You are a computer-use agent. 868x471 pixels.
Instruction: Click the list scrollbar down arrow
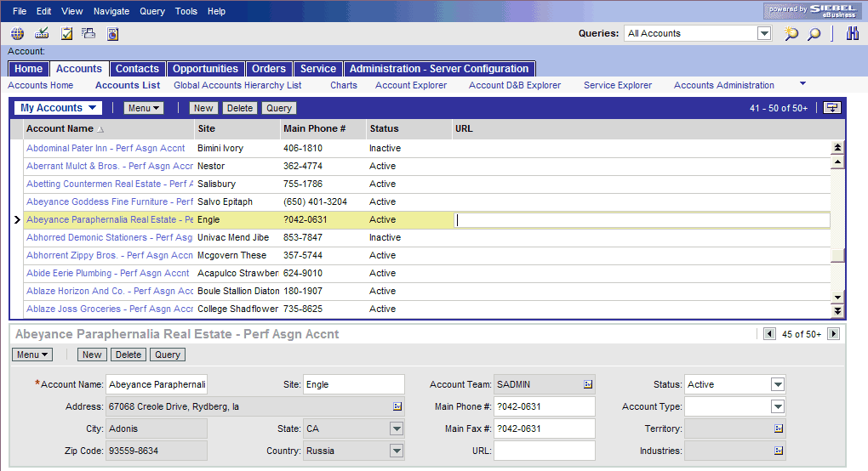(x=837, y=297)
